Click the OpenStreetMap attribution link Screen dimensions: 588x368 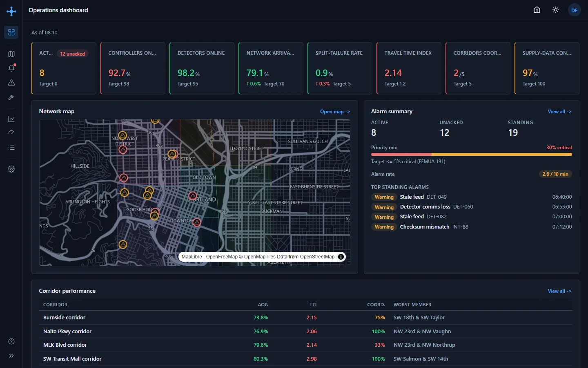317,257
